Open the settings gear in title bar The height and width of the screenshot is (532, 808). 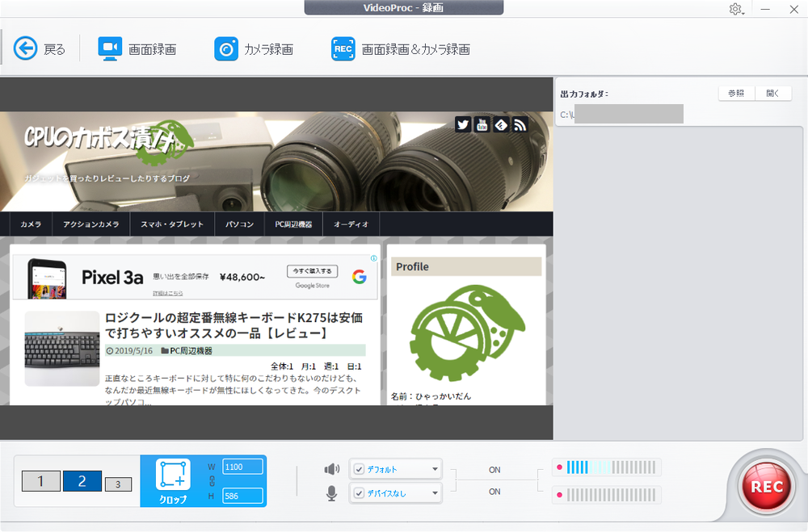[735, 9]
